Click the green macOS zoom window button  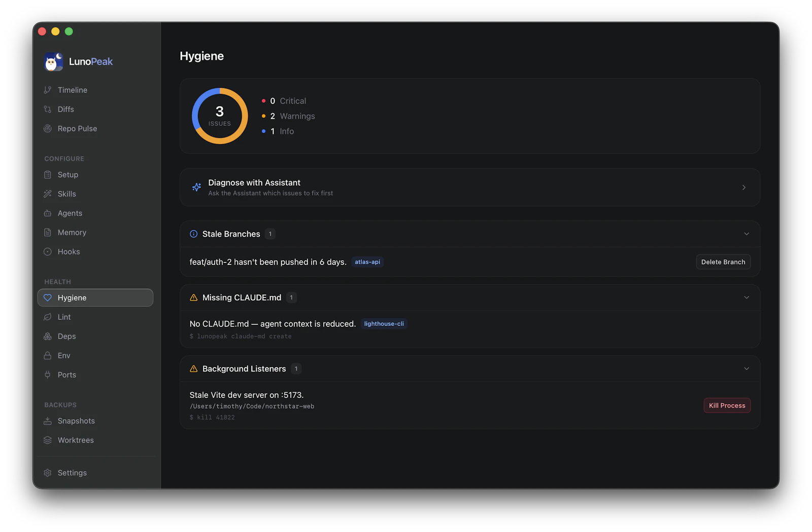pyautogui.click(x=69, y=31)
